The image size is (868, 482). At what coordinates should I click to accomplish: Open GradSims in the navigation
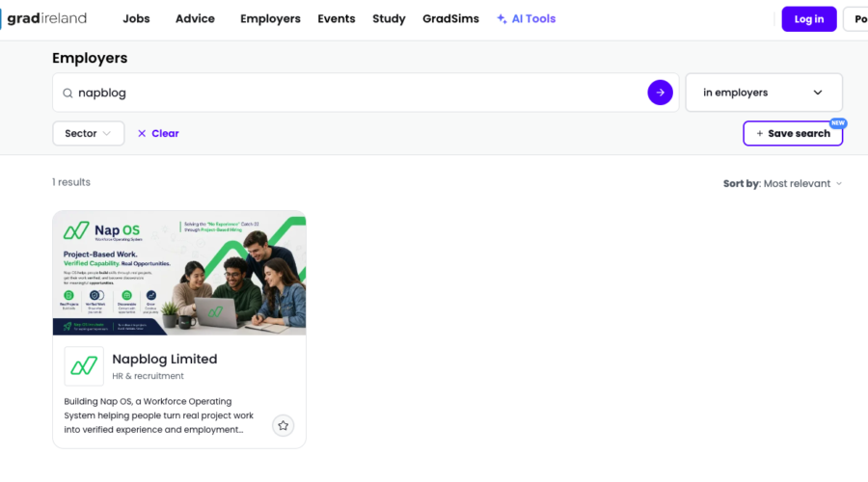pyautogui.click(x=450, y=19)
